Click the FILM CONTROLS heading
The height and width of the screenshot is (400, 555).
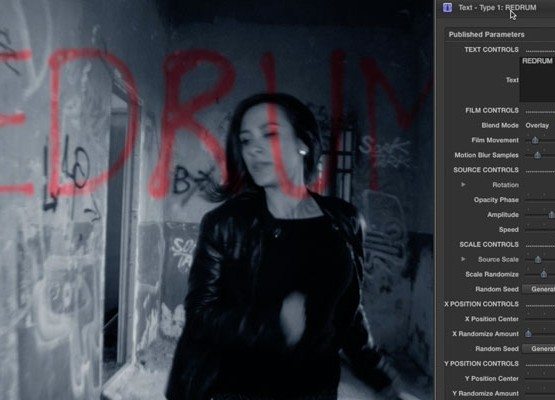[492, 110]
